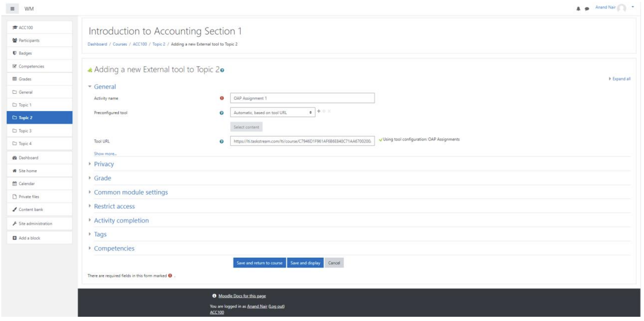Open the user menu dropdown arrow
This screenshot has height=321, width=644.
633,7
